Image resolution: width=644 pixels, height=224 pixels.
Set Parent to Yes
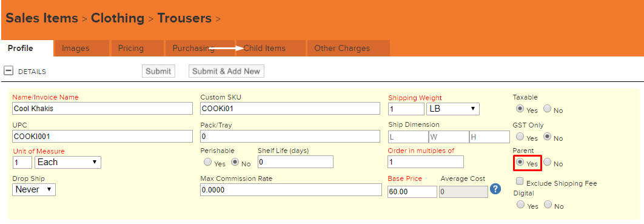[x=520, y=162]
